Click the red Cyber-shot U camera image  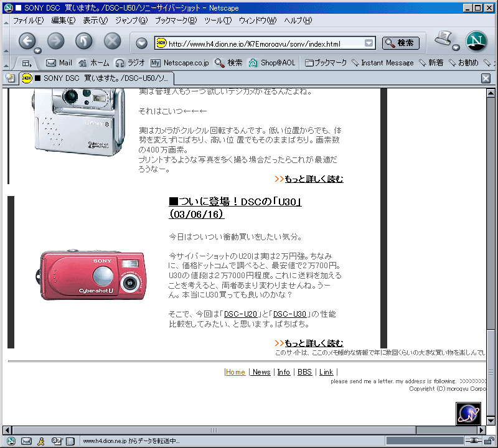pyautogui.click(x=91, y=275)
